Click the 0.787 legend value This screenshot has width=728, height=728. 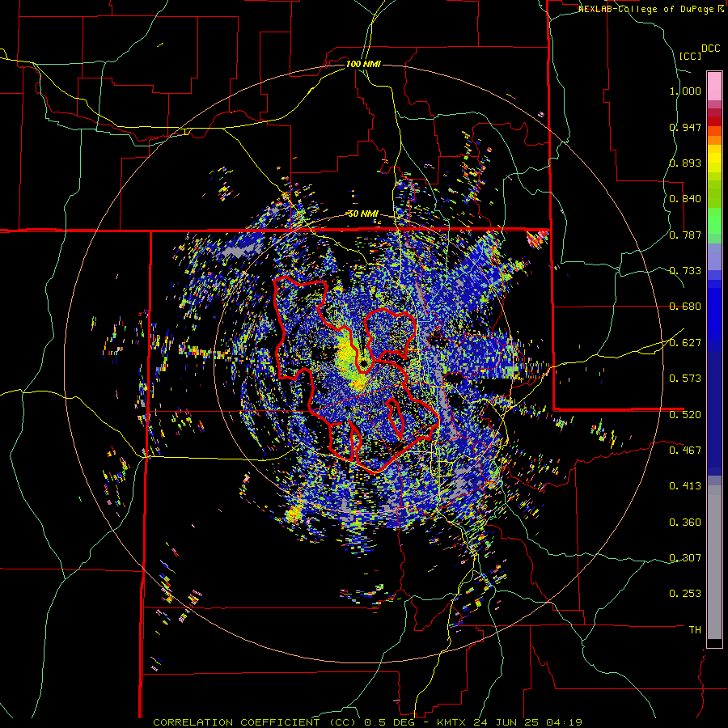685,235
